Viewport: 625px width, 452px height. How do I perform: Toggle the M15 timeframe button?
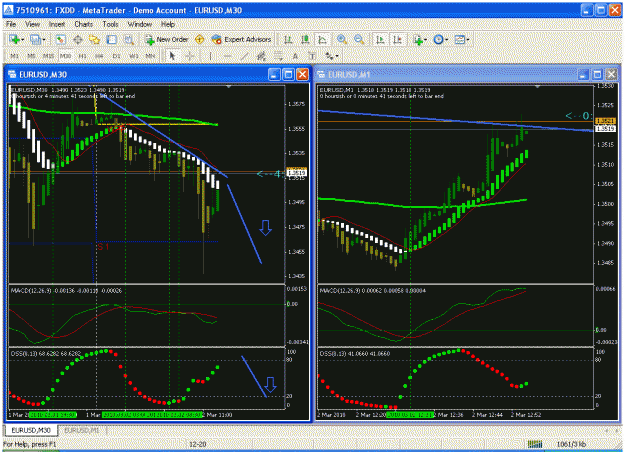48,56
